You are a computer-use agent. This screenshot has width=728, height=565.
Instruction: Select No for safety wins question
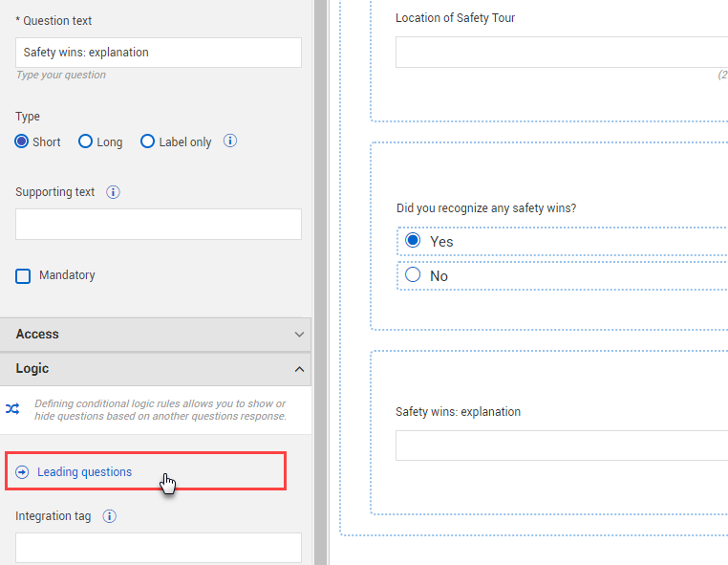coord(414,275)
